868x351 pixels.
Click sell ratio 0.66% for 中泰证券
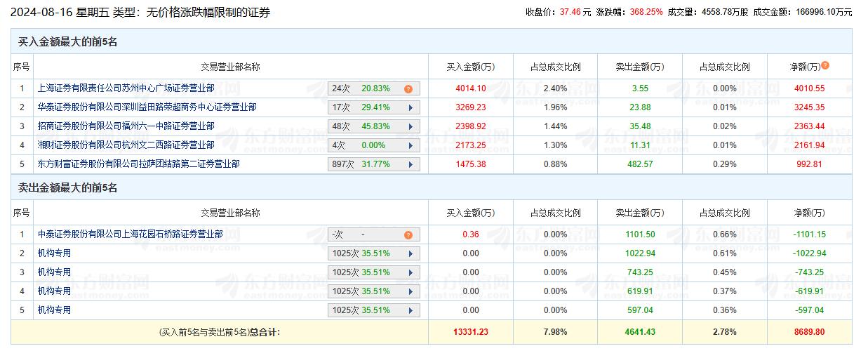(724, 234)
